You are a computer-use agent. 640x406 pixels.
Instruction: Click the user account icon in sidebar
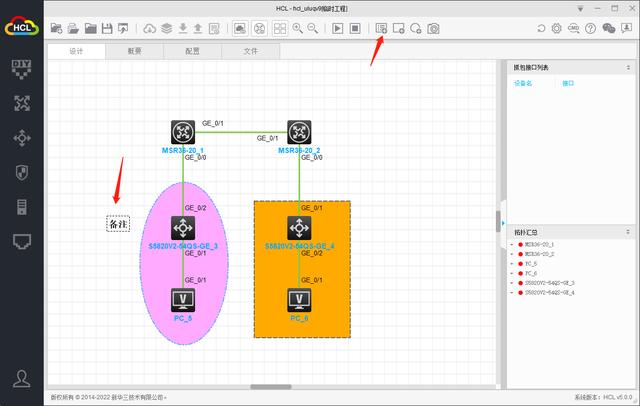point(22,379)
